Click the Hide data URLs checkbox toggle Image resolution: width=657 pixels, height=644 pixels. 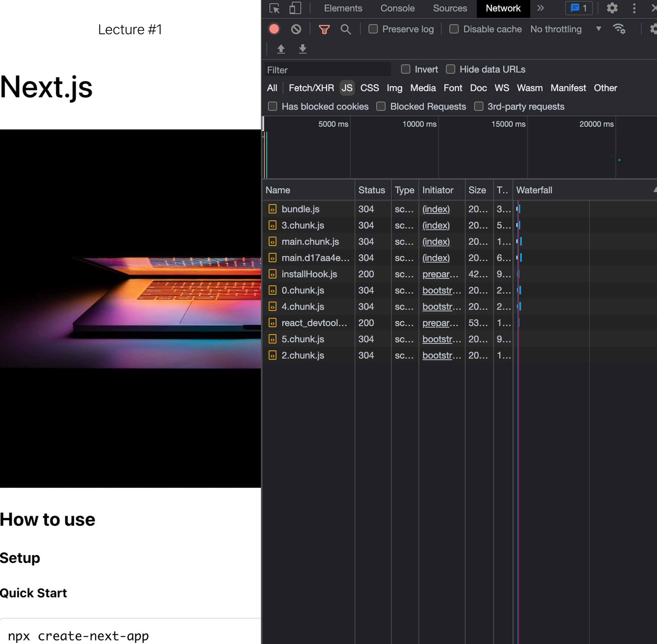pyautogui.click(x=451, y=70)
